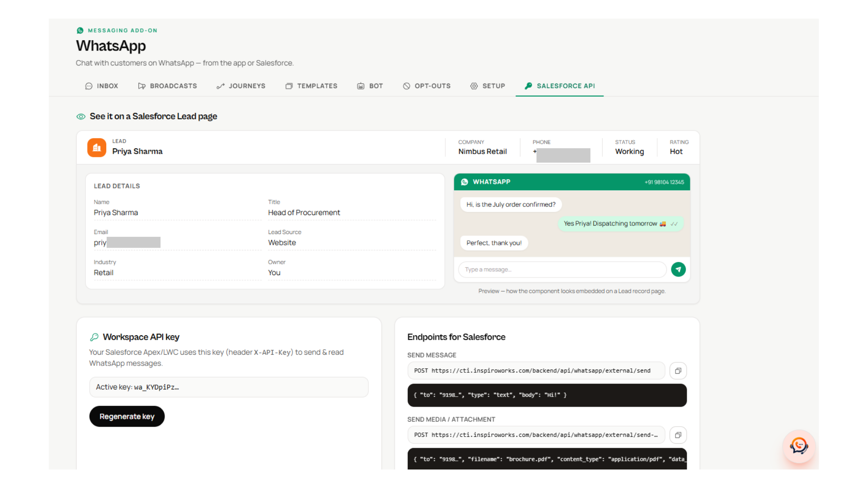The width and height of the screenshot is (868, 488).
Task: Click the 'Yes Priya! Dispatching tomorrow' message
Action: [x=621, y=223]
